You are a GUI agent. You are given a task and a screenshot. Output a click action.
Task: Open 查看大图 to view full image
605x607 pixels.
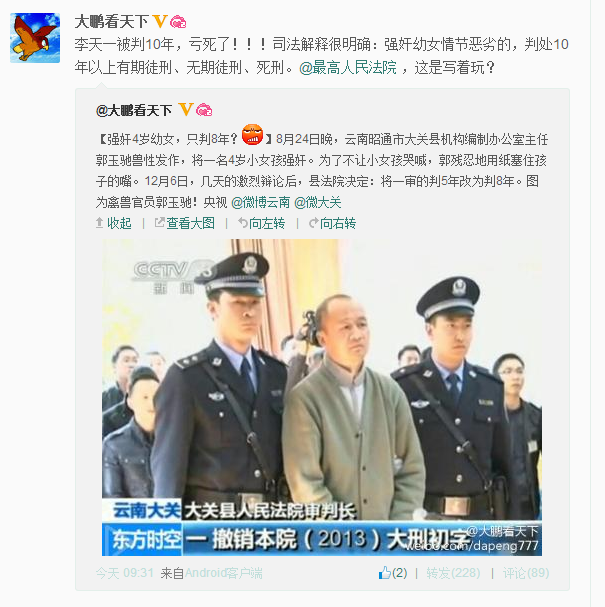[x=185, y=223]
